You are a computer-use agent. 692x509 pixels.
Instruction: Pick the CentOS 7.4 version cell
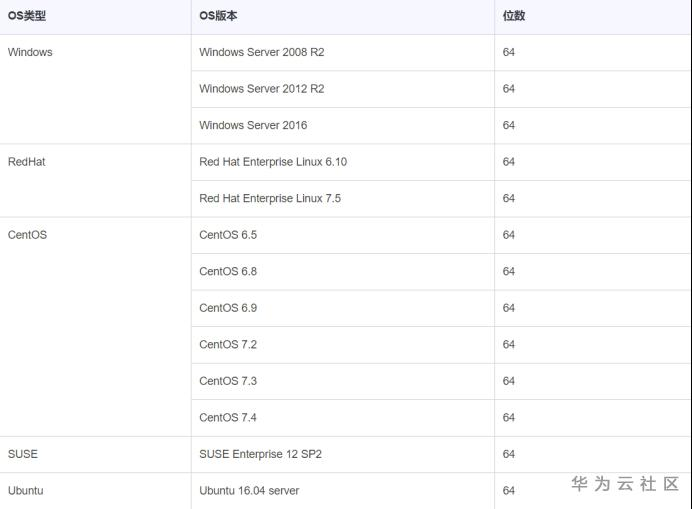228,417
